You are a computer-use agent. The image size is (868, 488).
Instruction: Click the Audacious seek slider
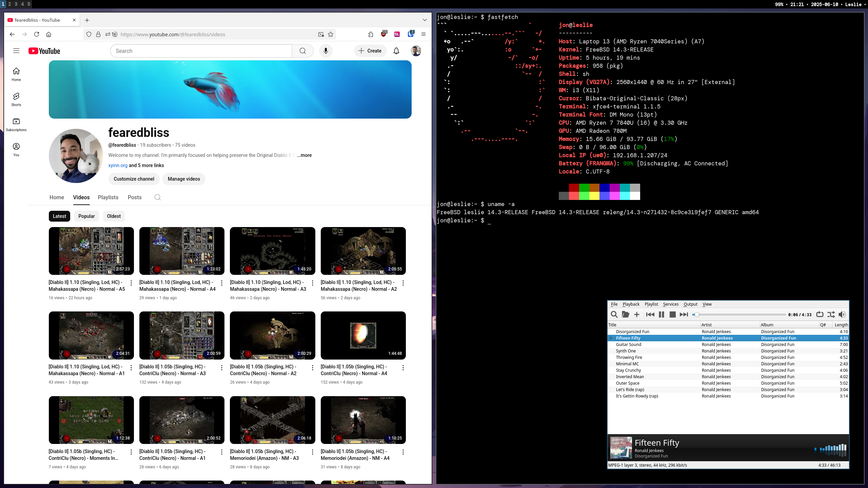739,314
